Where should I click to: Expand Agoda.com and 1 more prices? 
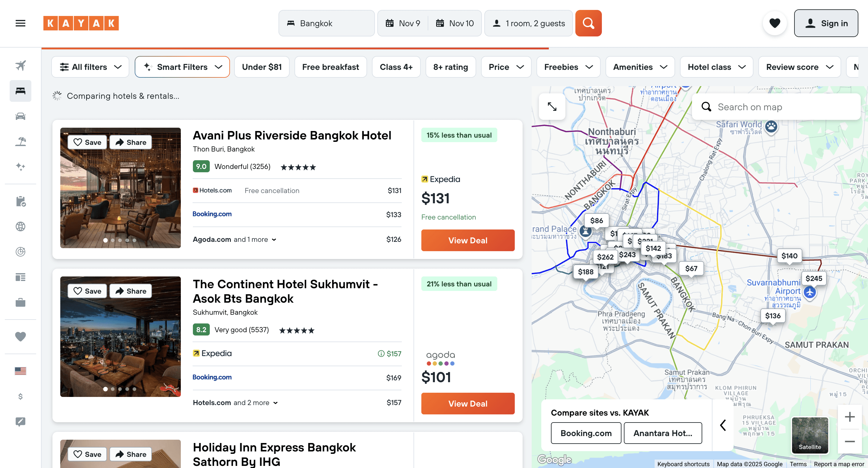234,239
